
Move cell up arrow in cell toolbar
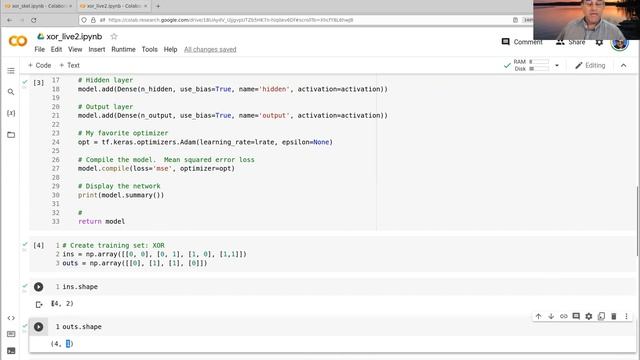538,316
